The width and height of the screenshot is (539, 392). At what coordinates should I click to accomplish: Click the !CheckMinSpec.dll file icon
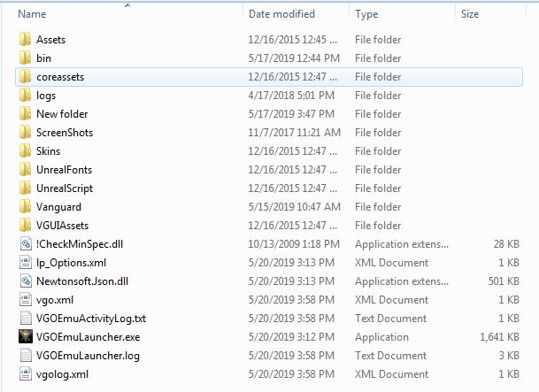click(x=25, y=244)
